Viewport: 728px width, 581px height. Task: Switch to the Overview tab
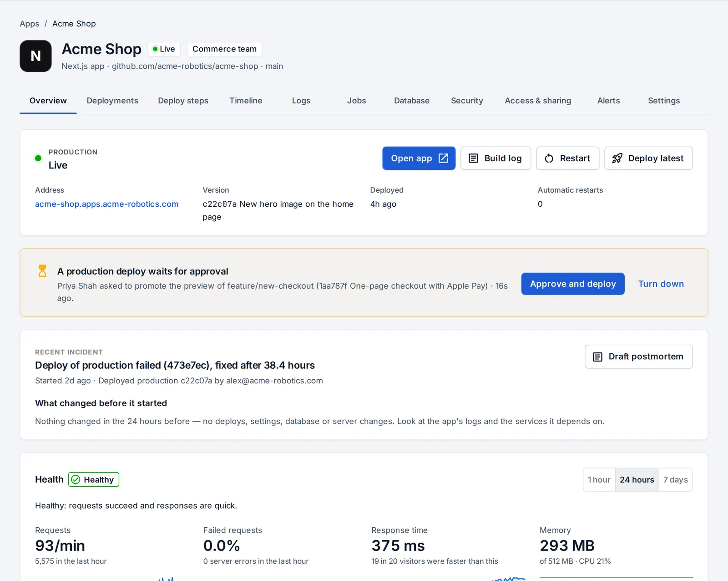point(48,101)
